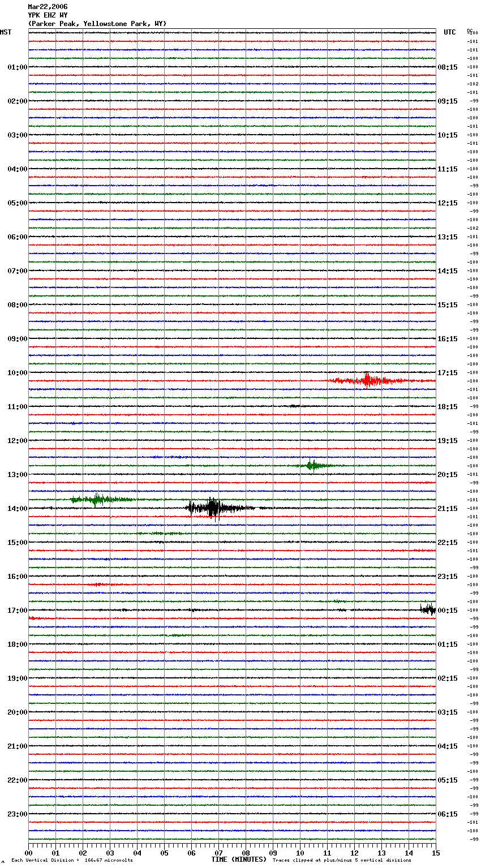Select the "22:00" MST row label

(x=17, y=780)
